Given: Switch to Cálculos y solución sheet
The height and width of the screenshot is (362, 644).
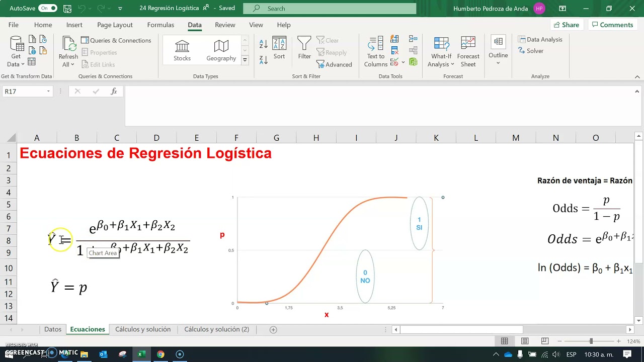Looking at the screenshot, I should coord(143,329).
